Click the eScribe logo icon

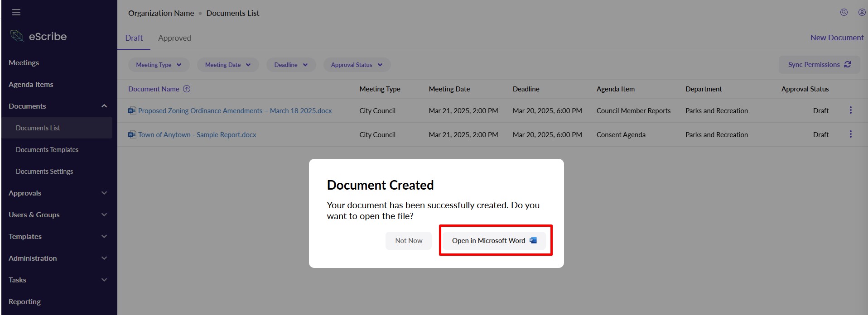tap(17, 36)
